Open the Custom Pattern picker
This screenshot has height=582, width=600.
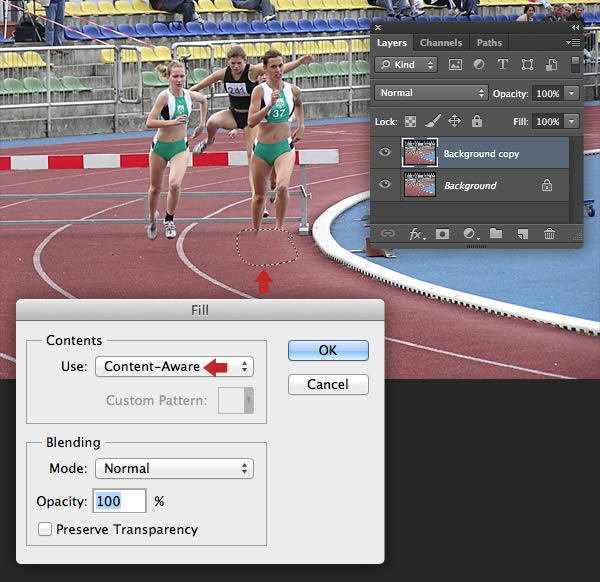236,400
